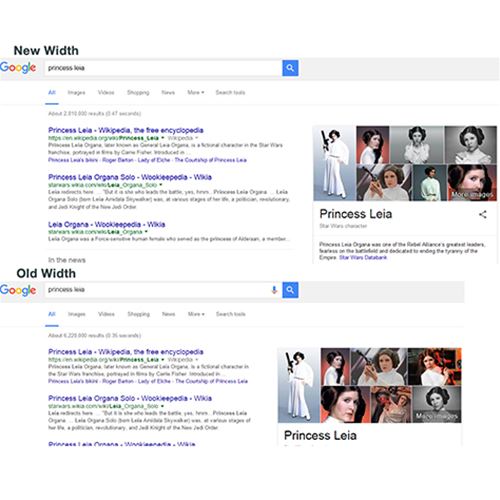500x500 pixels.
Task: Click the Google logo in New Width screenshot
Action: pos(18,68)
